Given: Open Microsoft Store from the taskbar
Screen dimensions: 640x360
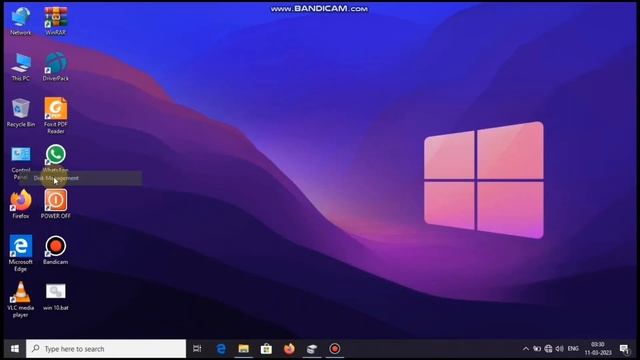Looking at the screenshot, I should point(267,349).
